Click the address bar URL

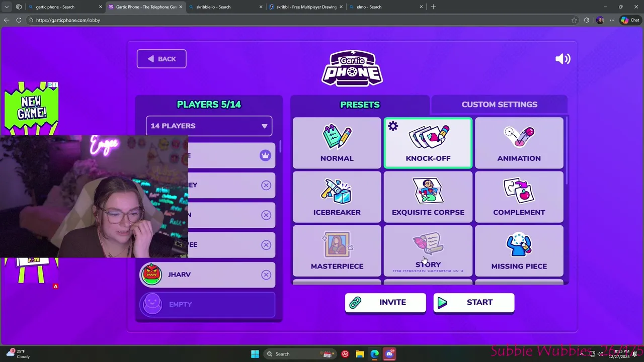point(68,20)
